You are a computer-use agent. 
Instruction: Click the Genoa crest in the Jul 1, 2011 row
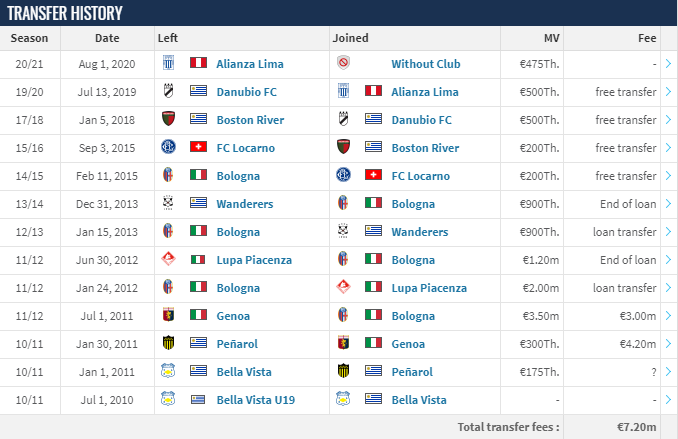coord(168,314)
